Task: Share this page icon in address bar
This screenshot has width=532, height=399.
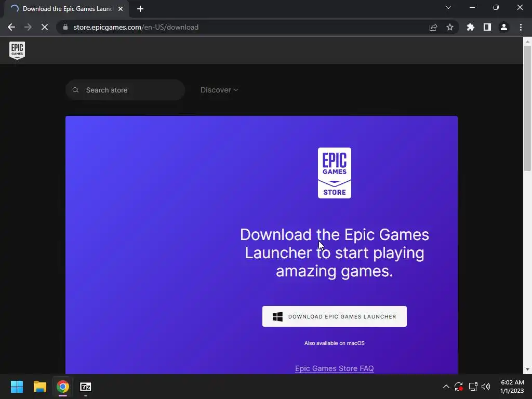Action: pos(433,27)
